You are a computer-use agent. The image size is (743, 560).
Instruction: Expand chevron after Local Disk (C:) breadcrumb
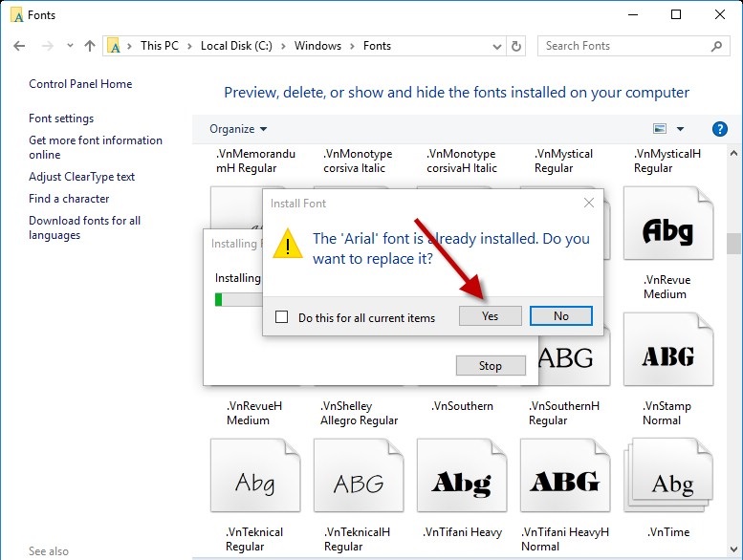coord(283,47)
